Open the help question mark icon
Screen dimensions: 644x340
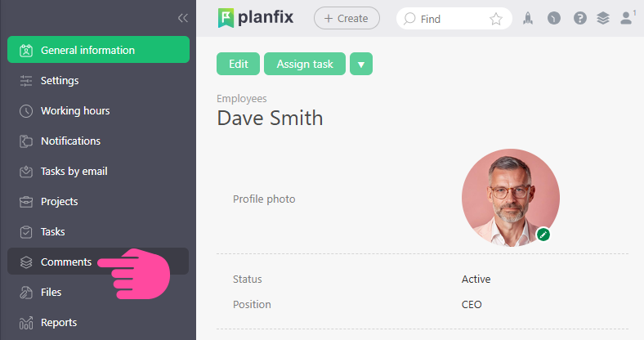(579, 18)
